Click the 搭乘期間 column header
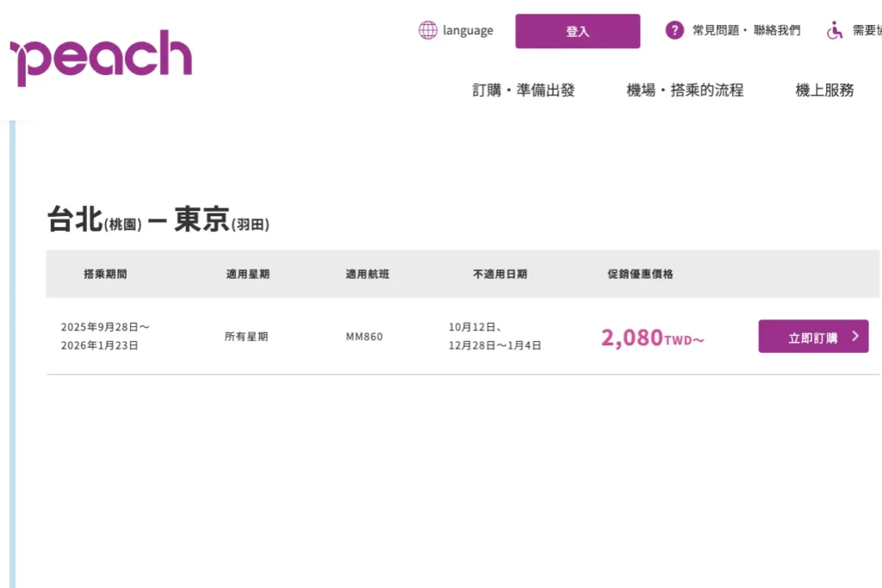Viewport: 882px width, 588px height. 105,274
